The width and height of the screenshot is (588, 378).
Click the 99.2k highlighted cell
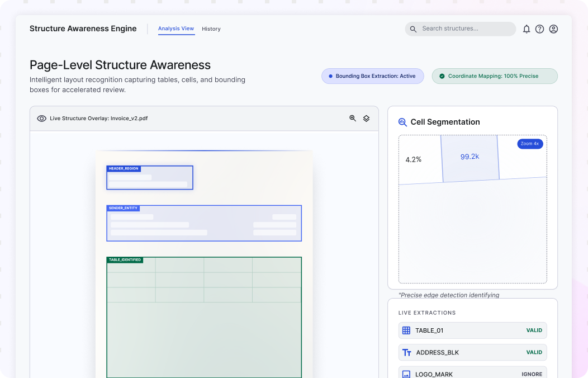point(470,158)
